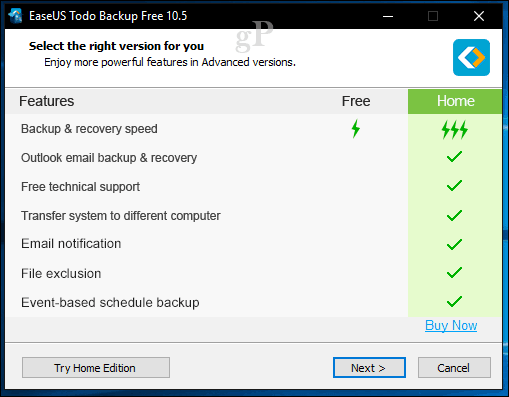Click the triple lightning bolts under Home
Screen dimensions: 509x397
[x=455, y=130]
